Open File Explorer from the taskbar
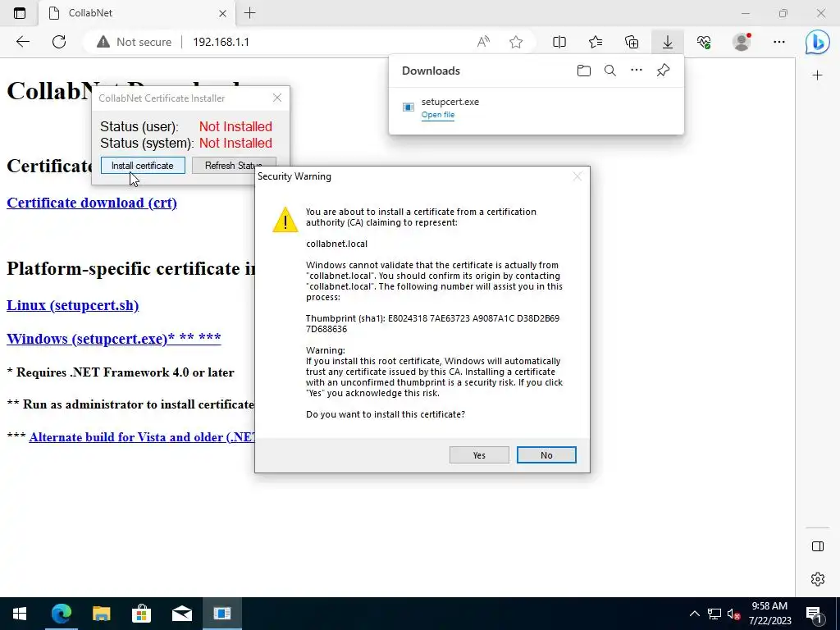Screen dimensions: 840x630 [101, 614]
